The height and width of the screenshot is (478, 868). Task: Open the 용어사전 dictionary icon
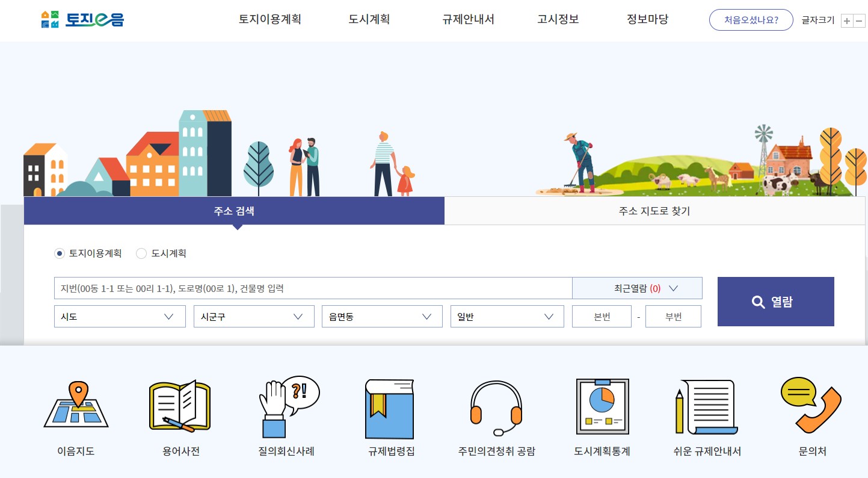[x=180, y=415]
